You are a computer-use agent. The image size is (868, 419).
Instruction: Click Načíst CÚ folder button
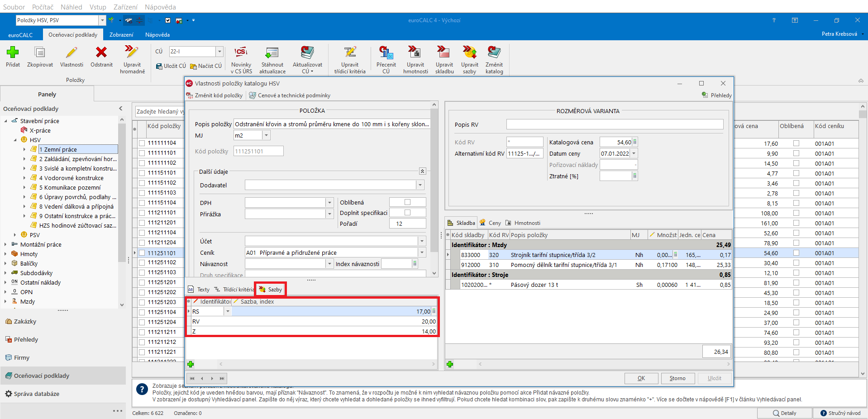tap(206, 66)
